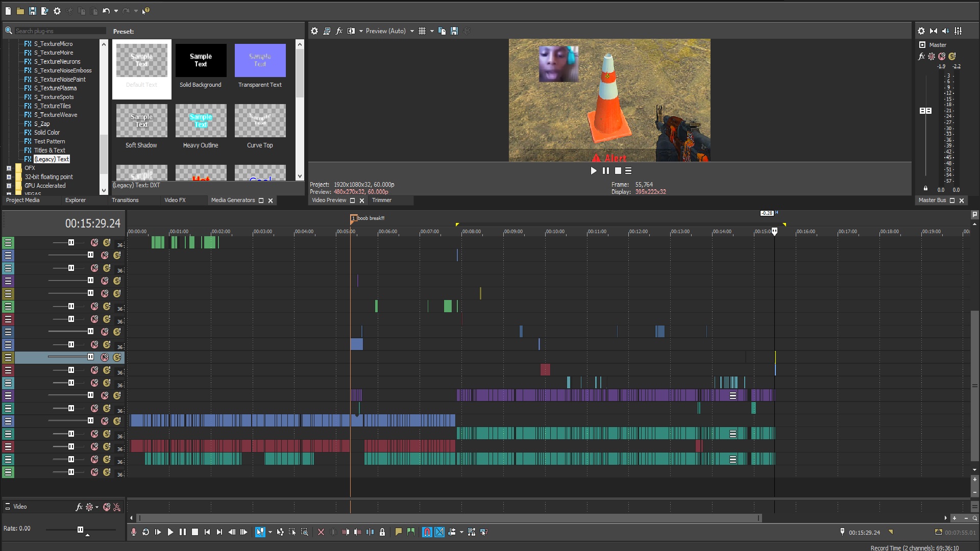Select the Heavy Outline text preset
Viewport: 980px width, 551px height.
coord(201,127)
